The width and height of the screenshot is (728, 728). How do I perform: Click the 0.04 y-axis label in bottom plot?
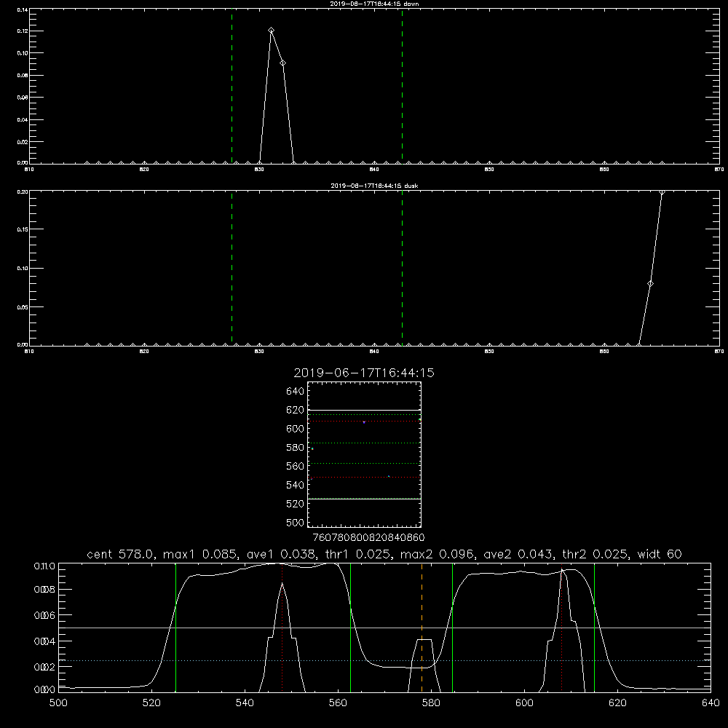(x=44, y=641)
